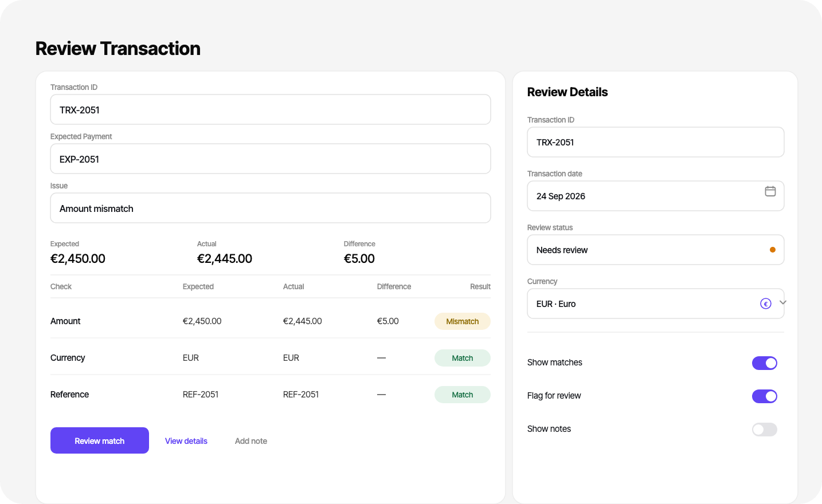The width and height of the screenshot is (822, 504).
Task: Click the expected EUR cell in Currency row
Action: [x=191, y=358]
